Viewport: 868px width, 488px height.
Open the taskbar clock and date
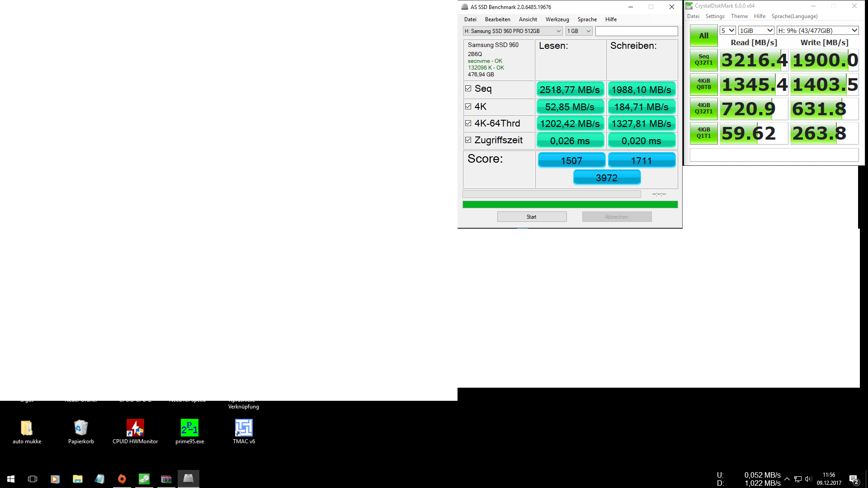[x=829, y=479]
